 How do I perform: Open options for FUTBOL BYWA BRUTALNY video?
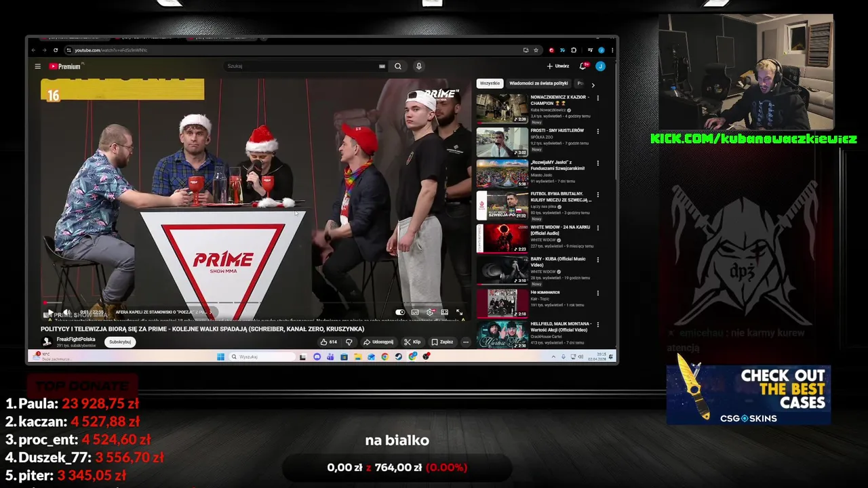(597, 195)
